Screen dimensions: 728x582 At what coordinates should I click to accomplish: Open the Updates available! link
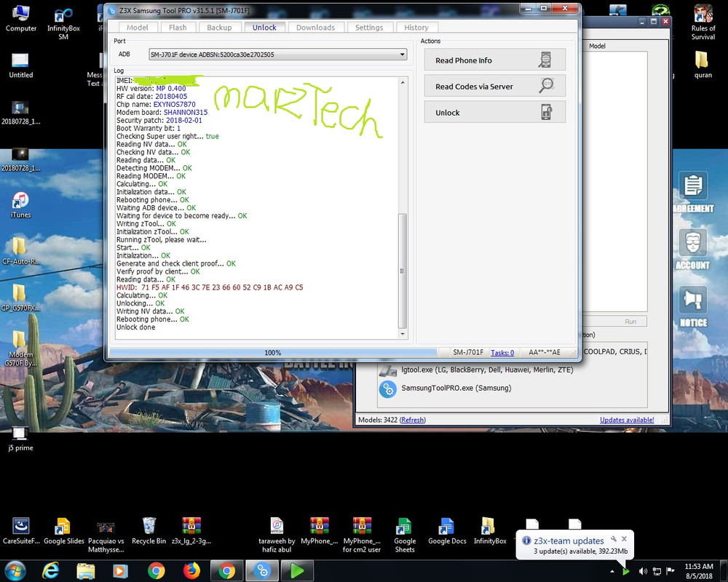(x=627, y=420)
